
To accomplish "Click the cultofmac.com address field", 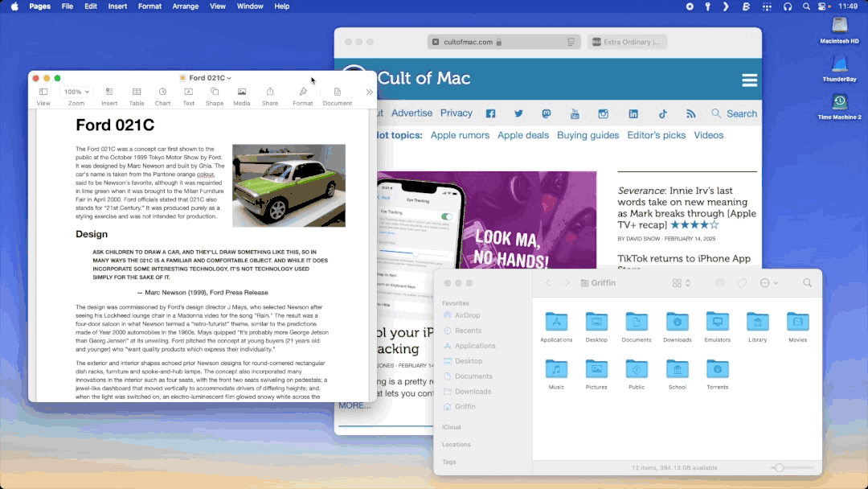I will coord(504,42).
